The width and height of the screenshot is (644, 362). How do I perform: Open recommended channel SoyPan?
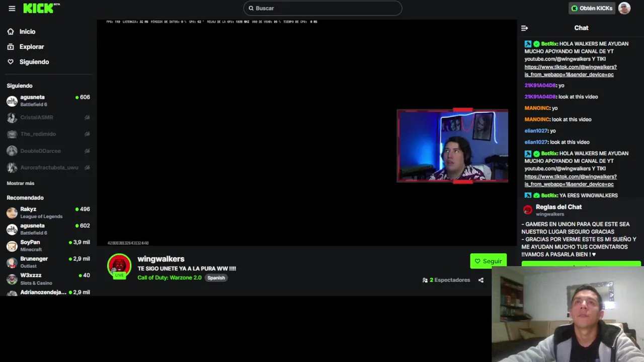(x=48, y=245)
